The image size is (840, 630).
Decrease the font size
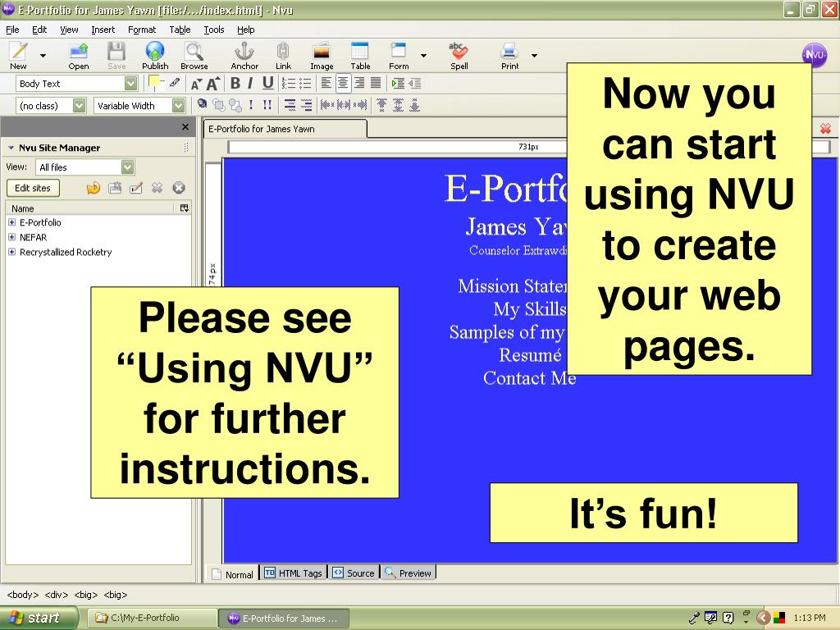[196, 84]
